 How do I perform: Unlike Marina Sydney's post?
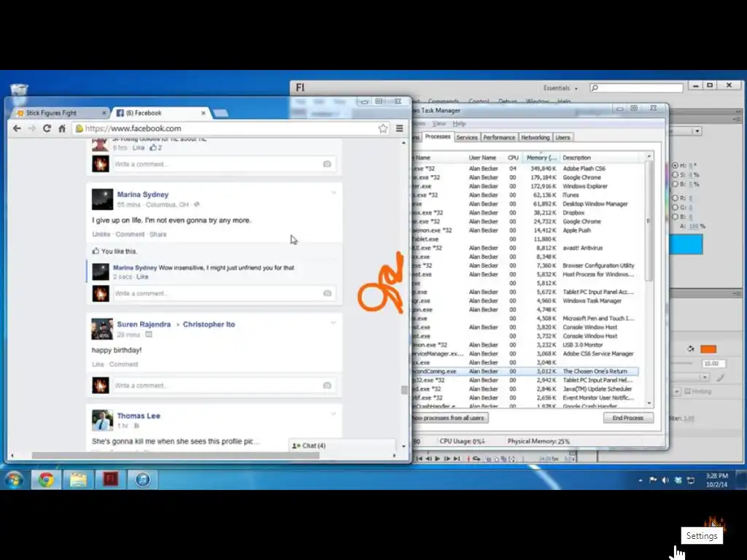click(101, 234)
